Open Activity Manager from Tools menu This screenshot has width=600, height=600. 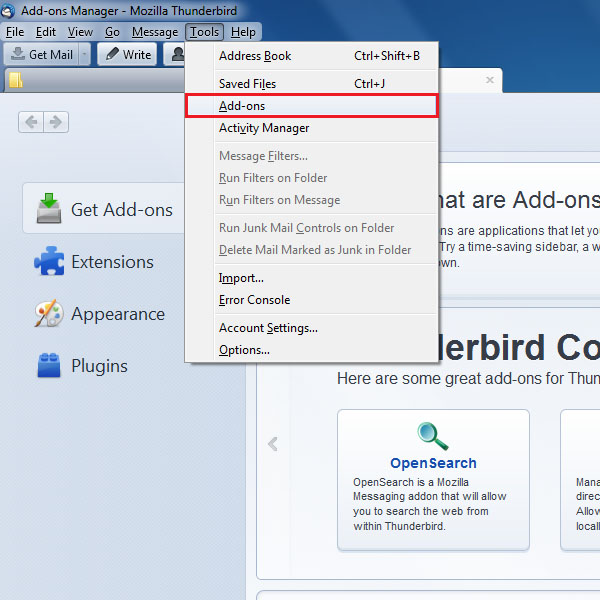(x=311, y=128)
